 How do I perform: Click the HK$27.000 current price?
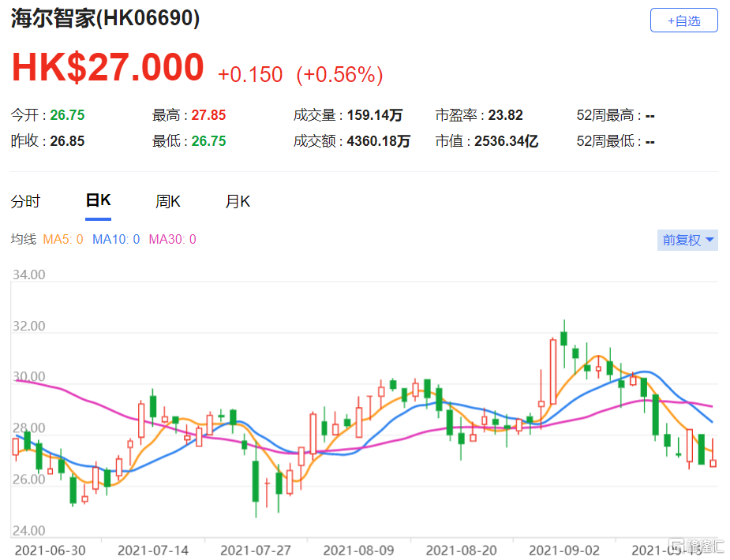click(x=107, y=68)
